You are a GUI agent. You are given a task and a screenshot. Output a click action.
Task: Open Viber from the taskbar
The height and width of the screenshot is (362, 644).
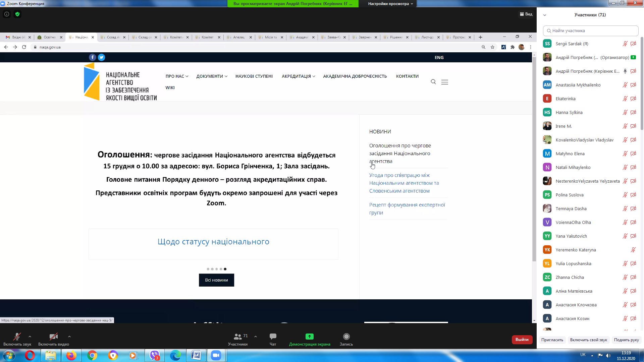point(155,355)
